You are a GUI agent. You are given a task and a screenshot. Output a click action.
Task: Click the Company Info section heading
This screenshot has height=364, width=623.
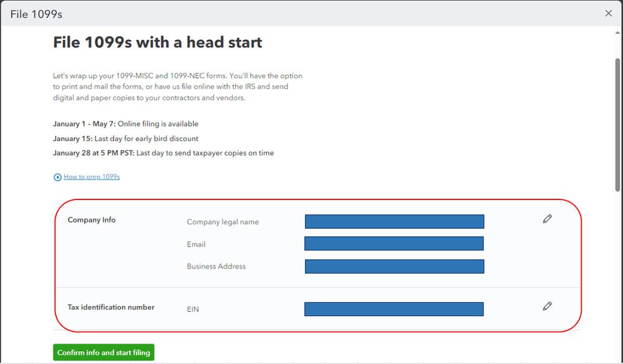pos(92,220)
